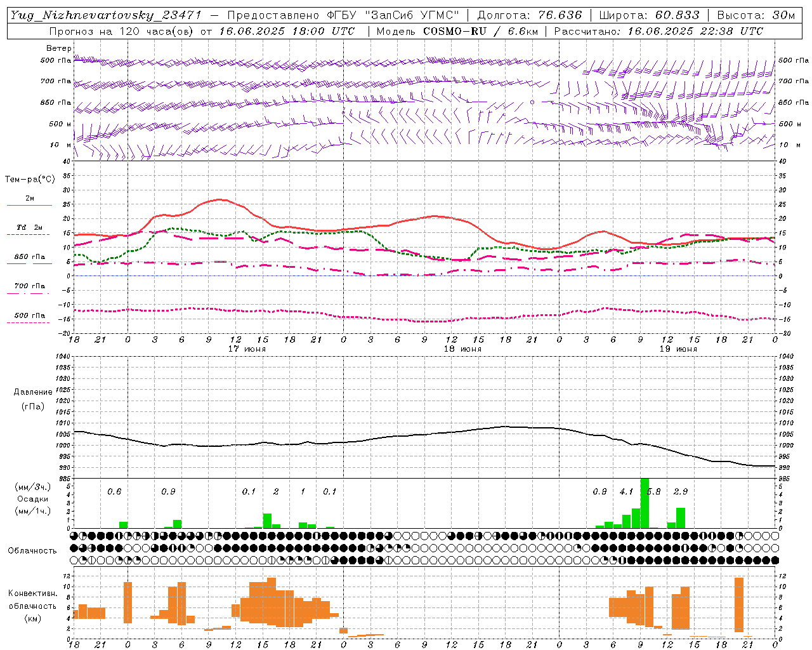This screenshot has width=812, height=650.
Task: Click the 4.1 precipitation total value
Action: (627, 491)
